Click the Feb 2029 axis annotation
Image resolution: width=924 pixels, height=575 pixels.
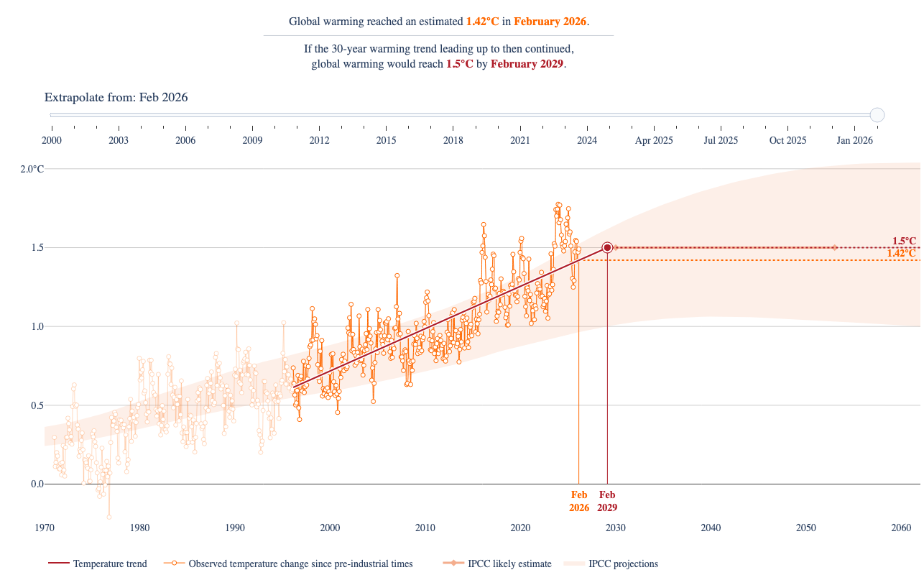pos(607,501)
